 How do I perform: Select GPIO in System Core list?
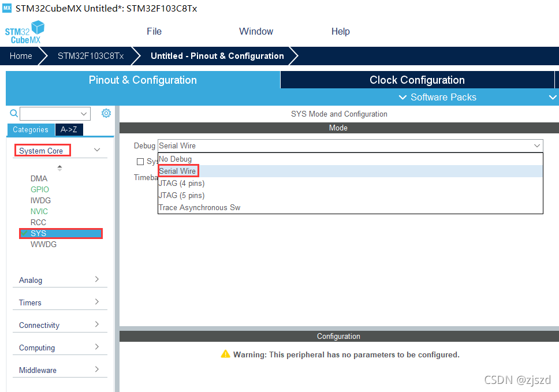click(x=40, y=189)
